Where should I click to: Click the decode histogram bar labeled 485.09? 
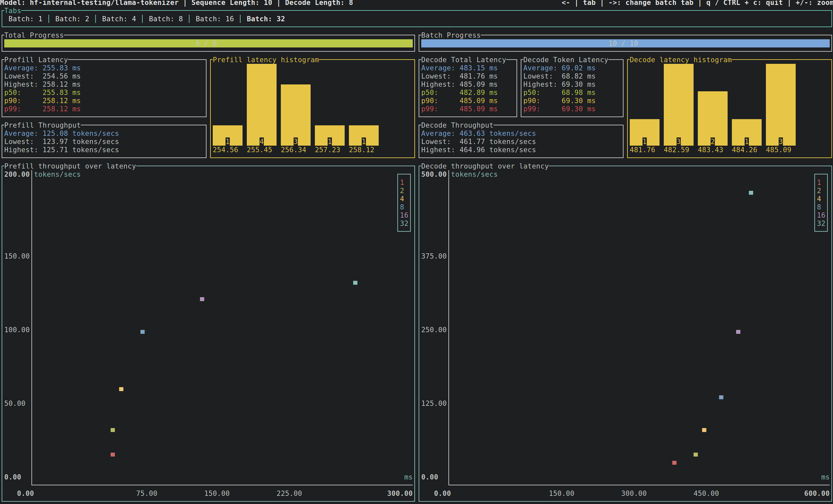coord(780,105)
